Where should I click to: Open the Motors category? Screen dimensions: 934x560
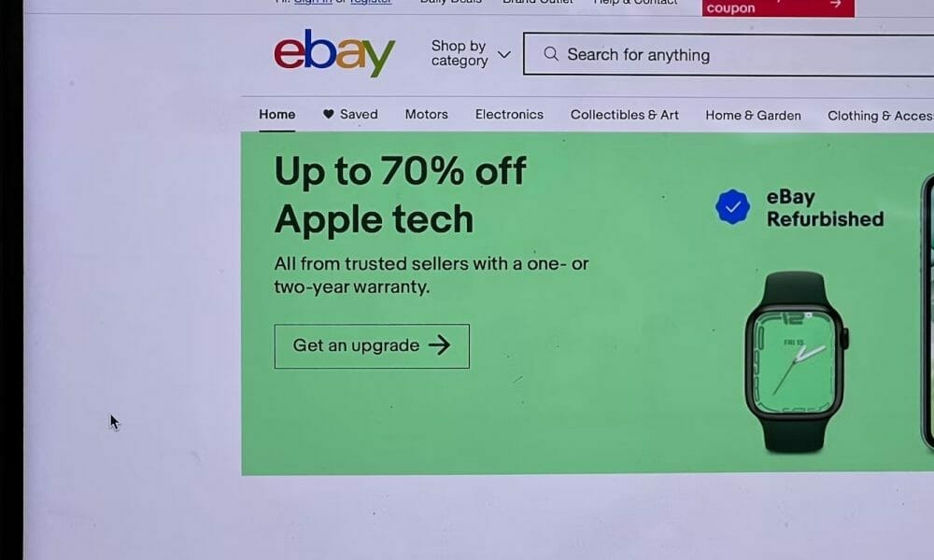point(427,114)
